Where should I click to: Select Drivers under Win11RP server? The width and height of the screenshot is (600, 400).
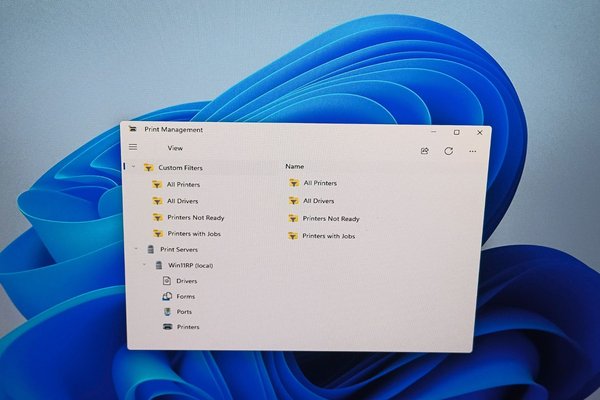[x=187, y=281]
